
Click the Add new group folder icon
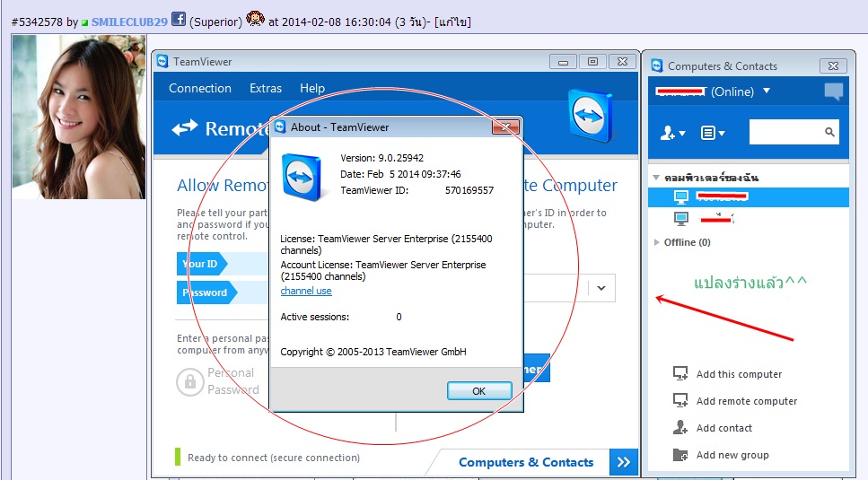pyautogui.click(x=680, y=455)
